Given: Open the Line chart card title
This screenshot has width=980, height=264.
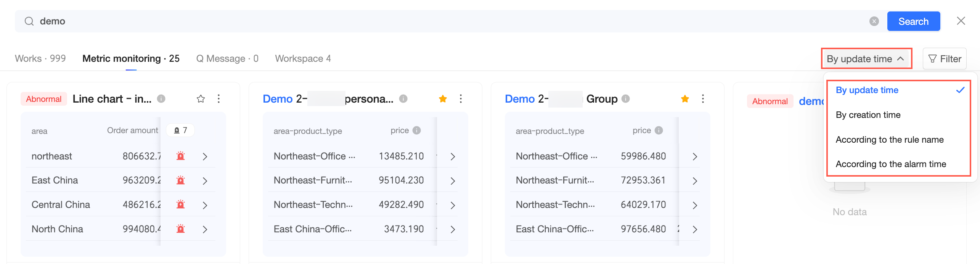Looking at the screenshot, I should tap(112, 99).
